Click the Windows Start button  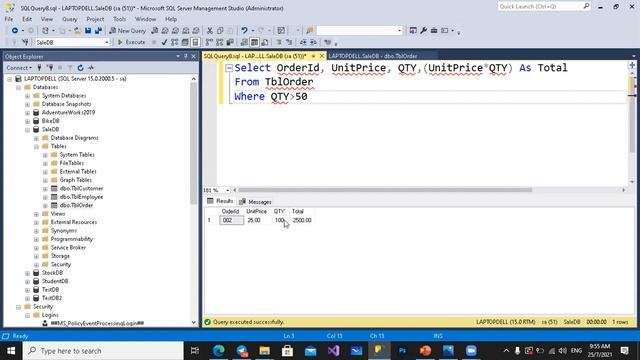(11, 351)
